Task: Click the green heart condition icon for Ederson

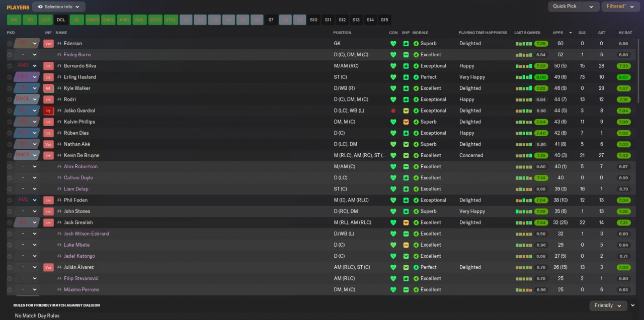Action: 393,44
